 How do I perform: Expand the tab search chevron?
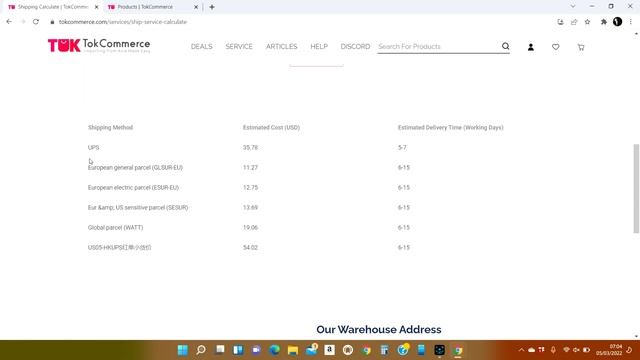pos(573,6)
